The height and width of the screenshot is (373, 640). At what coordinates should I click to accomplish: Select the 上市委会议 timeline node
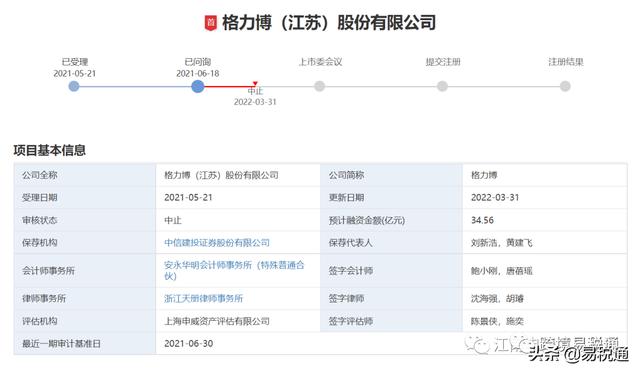(320, 87)
